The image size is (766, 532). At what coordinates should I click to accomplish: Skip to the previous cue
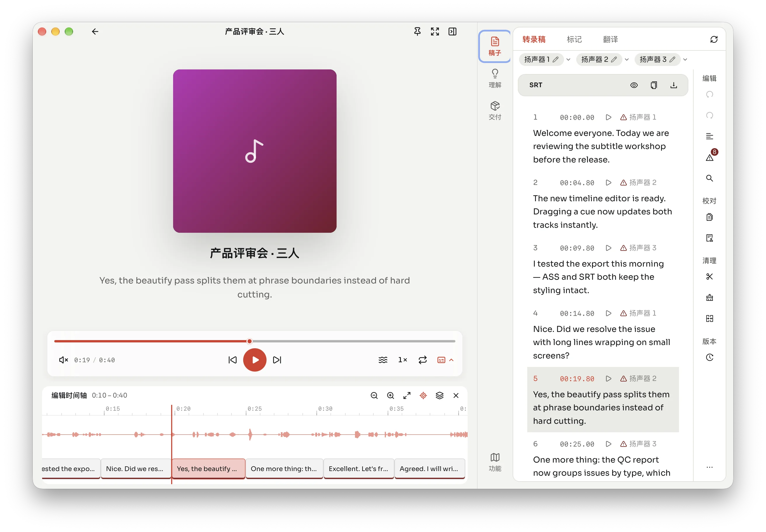[233, 360]
